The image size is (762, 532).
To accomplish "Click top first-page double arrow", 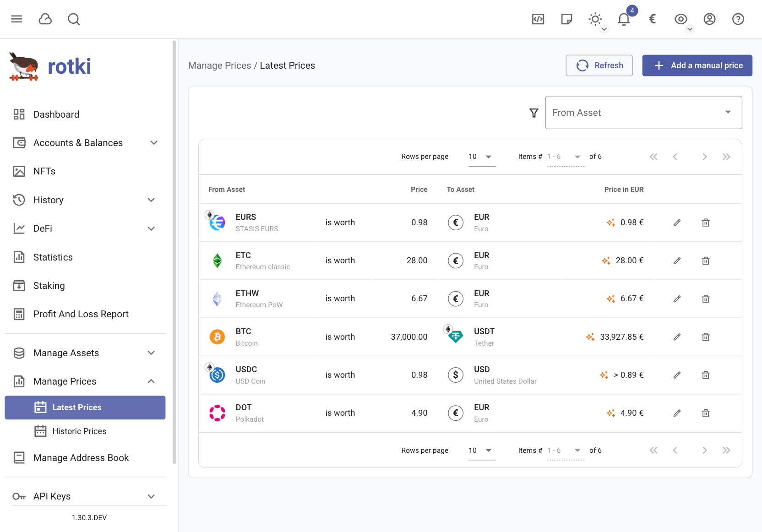I will click(653, 157).
